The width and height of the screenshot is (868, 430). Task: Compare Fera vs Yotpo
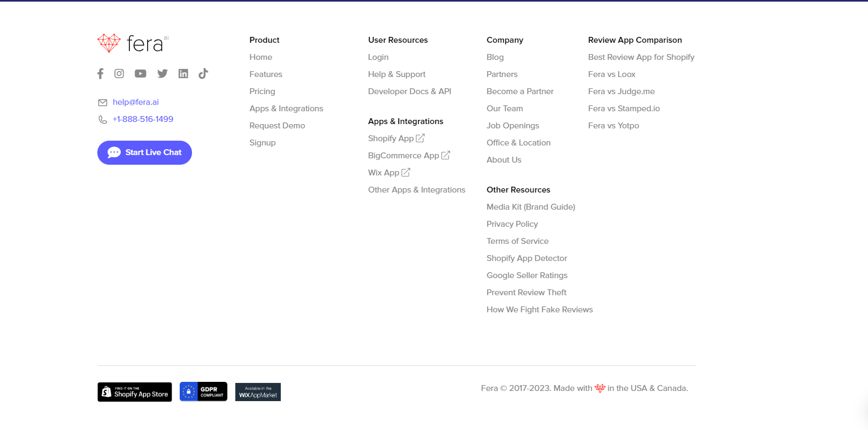click(613, 126)
